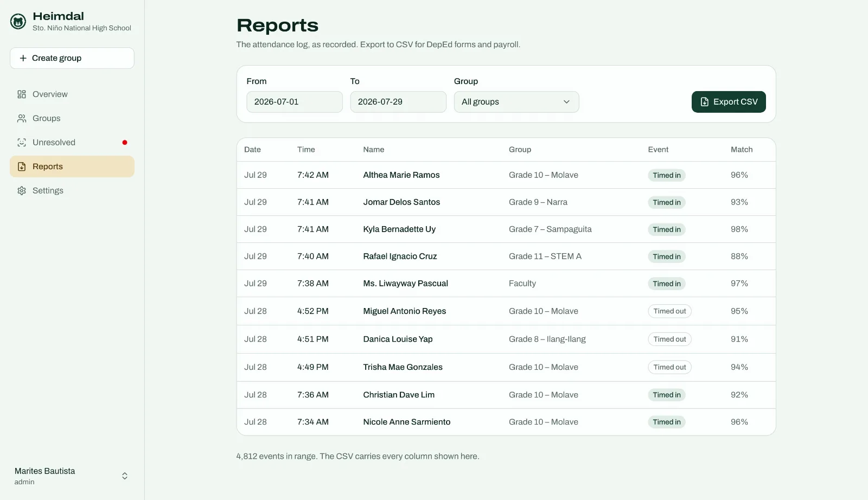Edit the To date field 2026-07-29
Image resolution: width=868 pixels, height=500 pixels.
coord(398,102)
